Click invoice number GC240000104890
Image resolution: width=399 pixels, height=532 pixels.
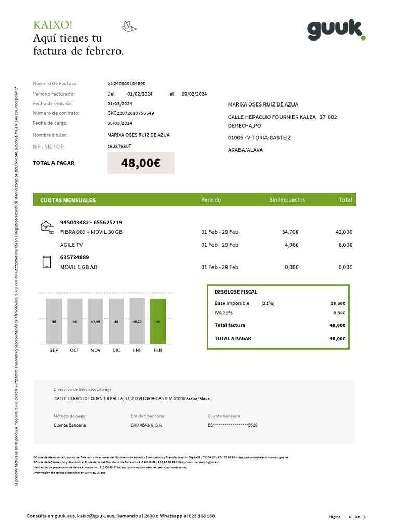(126, 84)
